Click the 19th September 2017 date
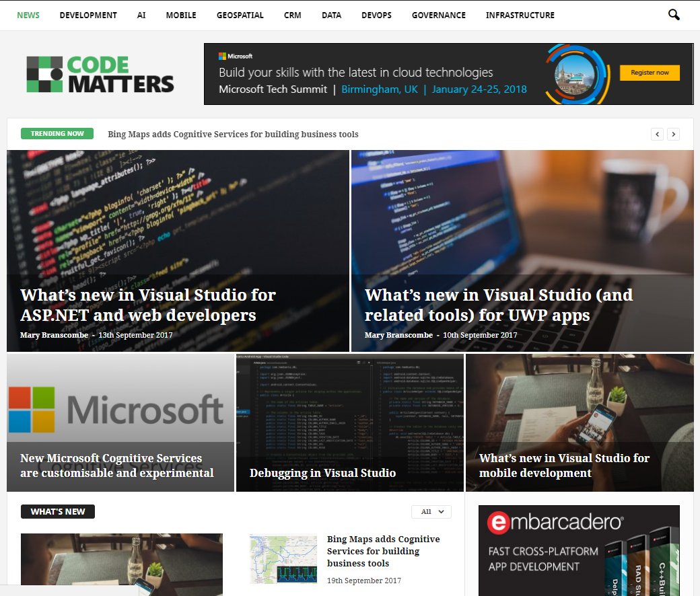The width and height of the screenshot is (700, 596). 364,581
